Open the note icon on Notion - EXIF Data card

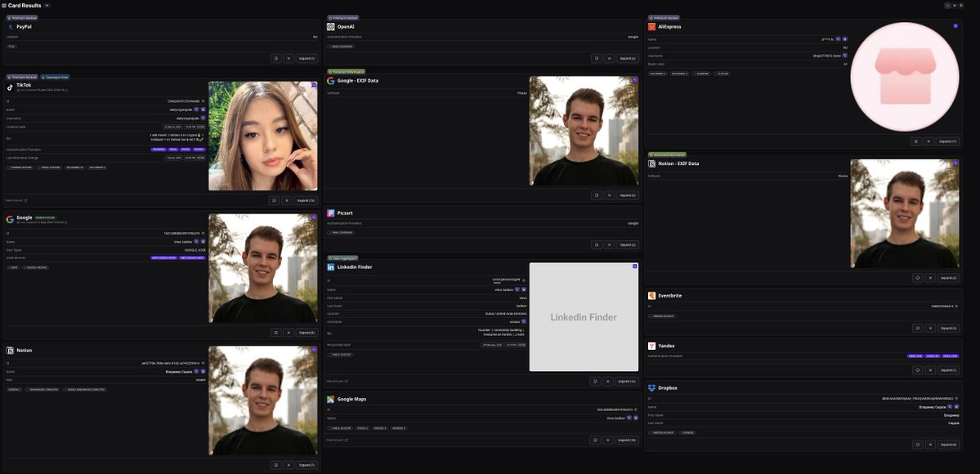tap(918, 278)
